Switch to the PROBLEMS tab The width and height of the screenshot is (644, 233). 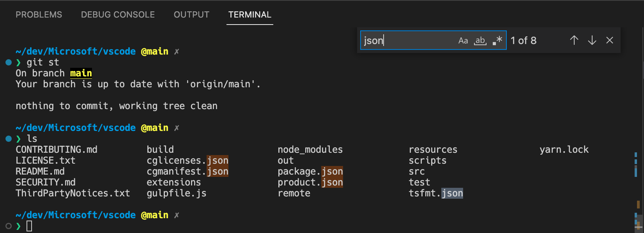pyautogui.click(x=39, y=15)
